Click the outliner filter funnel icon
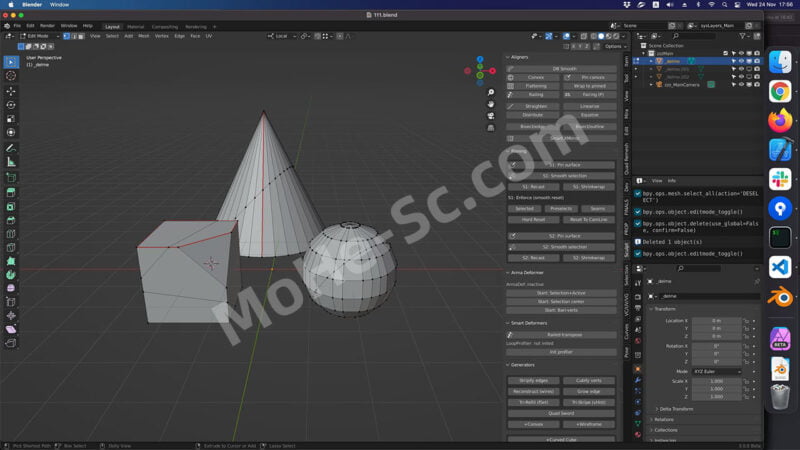 pyautogui.click(x=742, y=36)
